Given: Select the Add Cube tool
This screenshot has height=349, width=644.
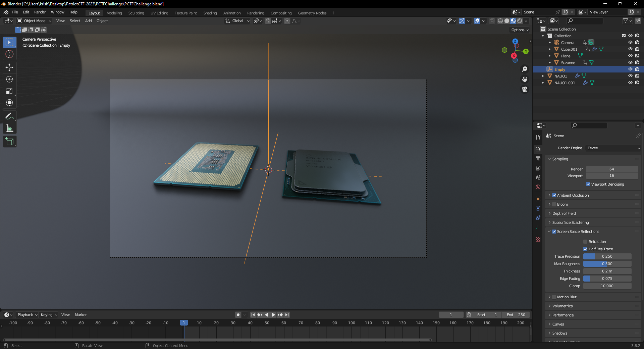Looking at the screenshot, I should [9, 141].
